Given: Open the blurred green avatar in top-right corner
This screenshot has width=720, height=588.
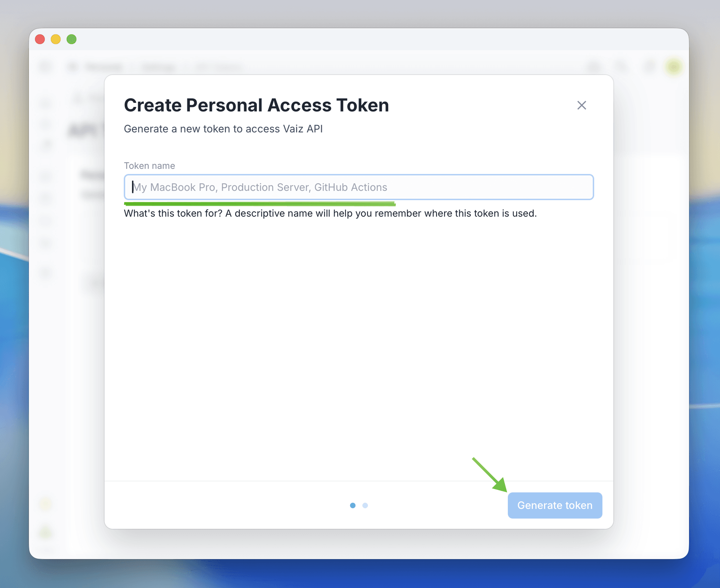Looking at the screenshot, I should coord(673,67).
